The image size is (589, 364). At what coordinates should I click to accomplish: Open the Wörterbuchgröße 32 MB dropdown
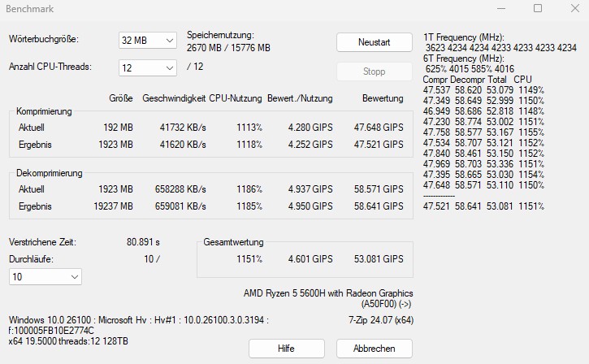147,41
